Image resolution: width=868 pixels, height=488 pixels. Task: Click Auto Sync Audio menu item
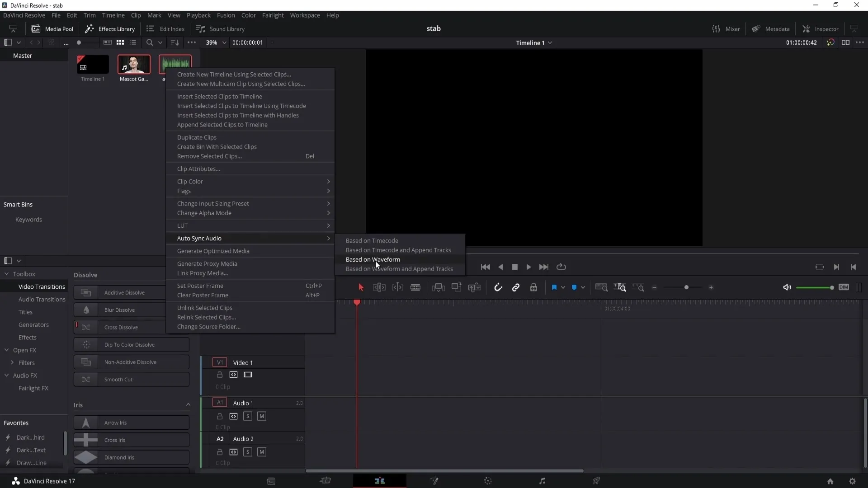200,238
